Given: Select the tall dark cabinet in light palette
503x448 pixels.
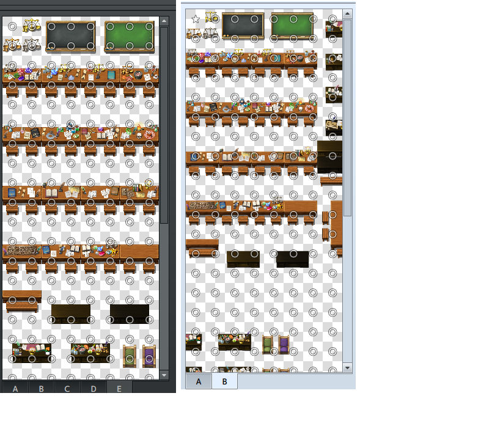Looking at the screenshot, I should coord(330,157).
